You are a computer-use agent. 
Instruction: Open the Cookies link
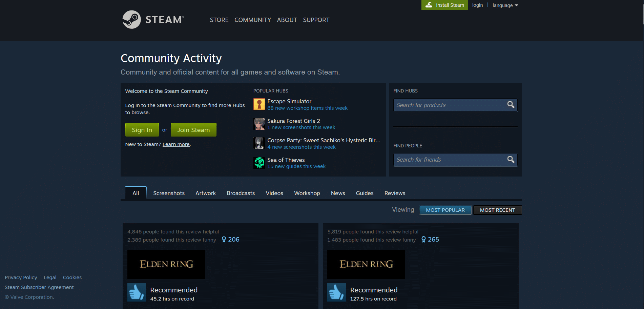click(x=72, y=277)
